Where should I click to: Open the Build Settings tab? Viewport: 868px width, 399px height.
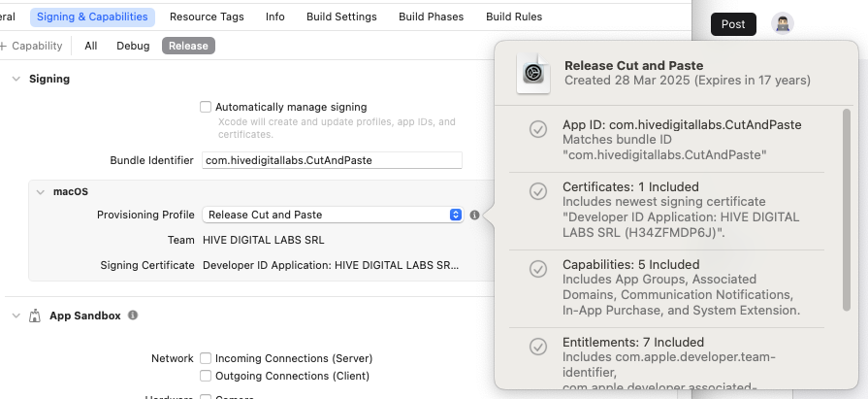(x=341, y=17)
